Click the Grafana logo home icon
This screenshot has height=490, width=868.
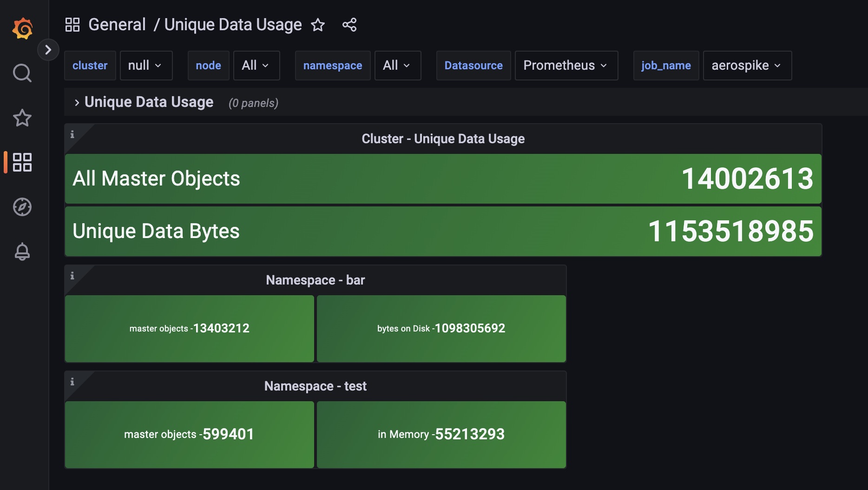tap(22, 29)
